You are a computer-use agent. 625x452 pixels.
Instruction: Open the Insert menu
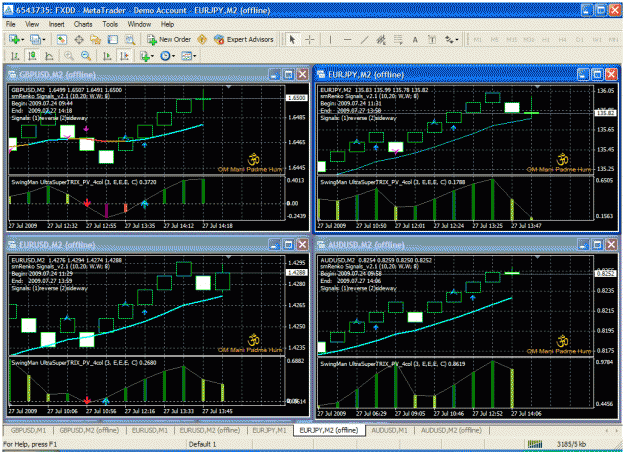click(57, 24)
